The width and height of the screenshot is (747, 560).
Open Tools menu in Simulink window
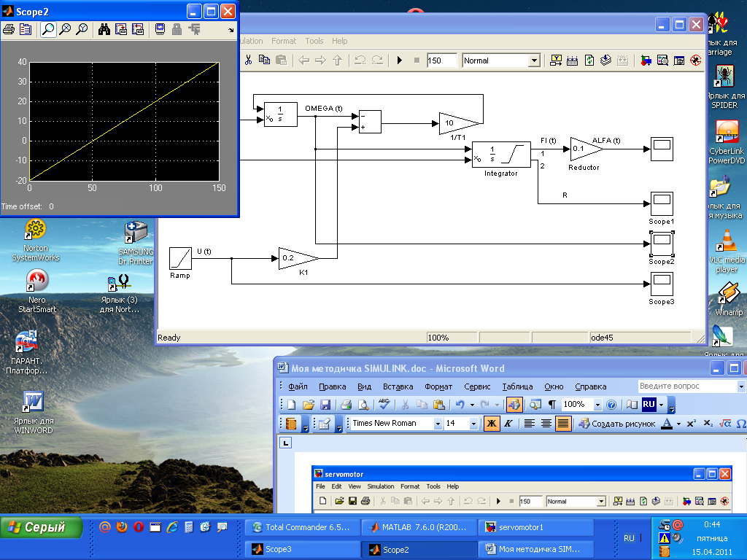click(314, 41)
